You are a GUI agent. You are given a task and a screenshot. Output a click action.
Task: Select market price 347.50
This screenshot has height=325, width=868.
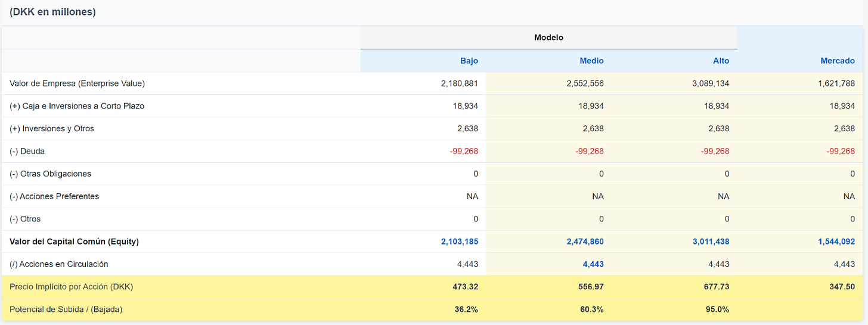[842, 287]
